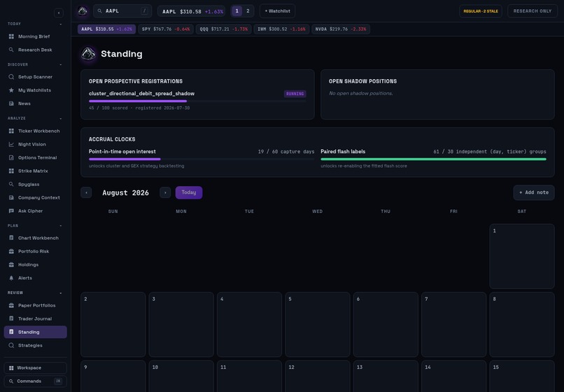The width and height of the screenshot is (564, 392).
Task: Click the Strategies icon
Action: (x=11, y=345)
